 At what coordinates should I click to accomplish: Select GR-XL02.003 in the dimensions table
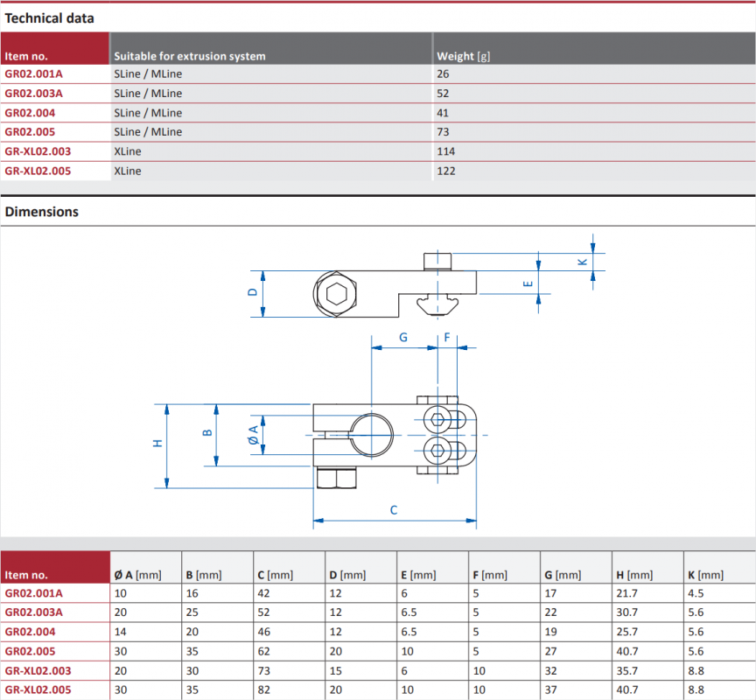coord(38,670)
